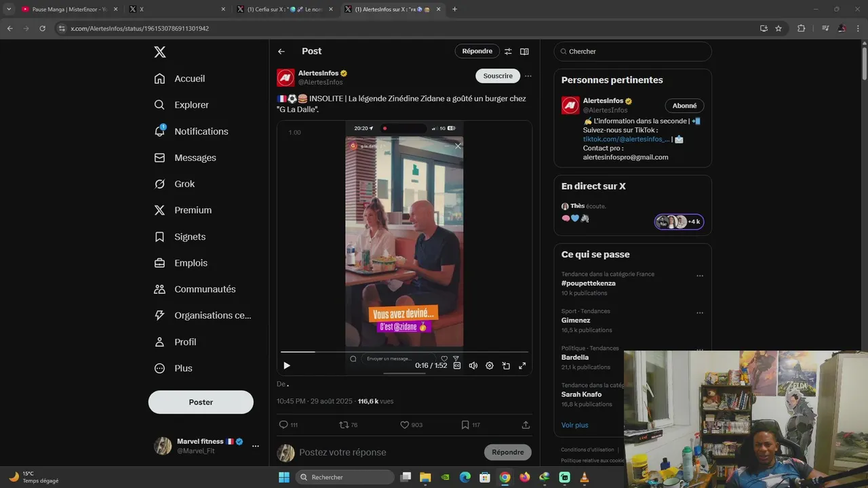868x488 pixels.
Task: Open the post's three-dot options menu
Action: 528,76
